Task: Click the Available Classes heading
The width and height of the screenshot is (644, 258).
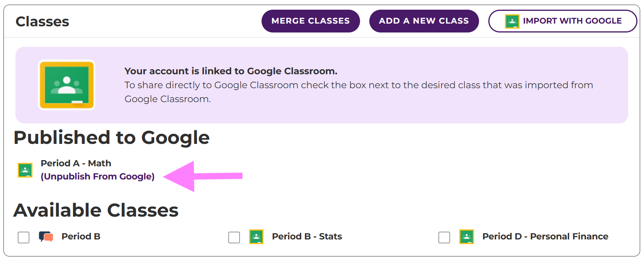Action: [96, 210]
